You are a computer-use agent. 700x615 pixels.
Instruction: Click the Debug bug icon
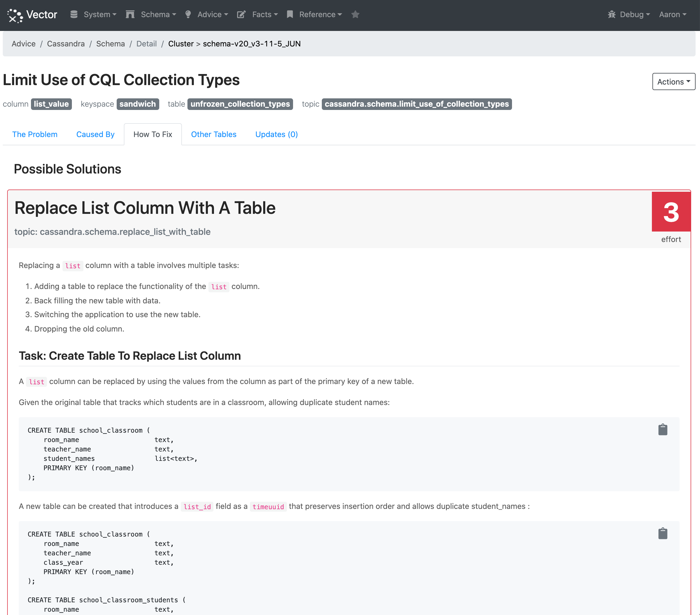pos(611,14)
